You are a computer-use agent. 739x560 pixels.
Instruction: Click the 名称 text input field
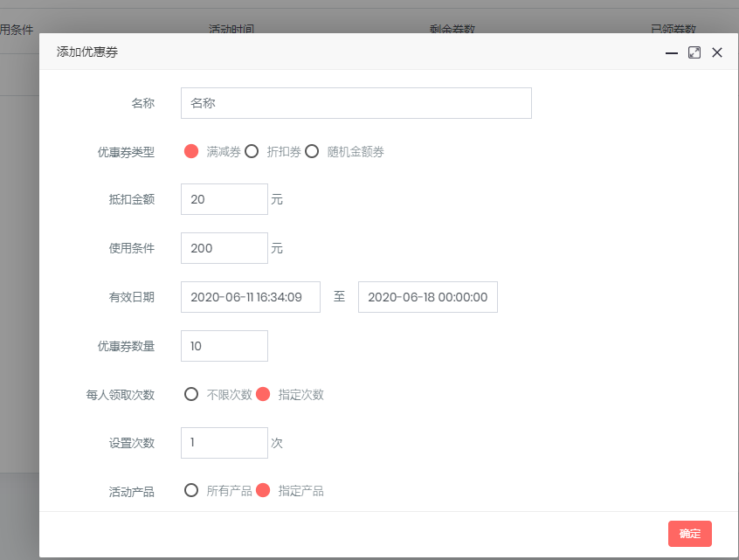click(x=356, y=103)
